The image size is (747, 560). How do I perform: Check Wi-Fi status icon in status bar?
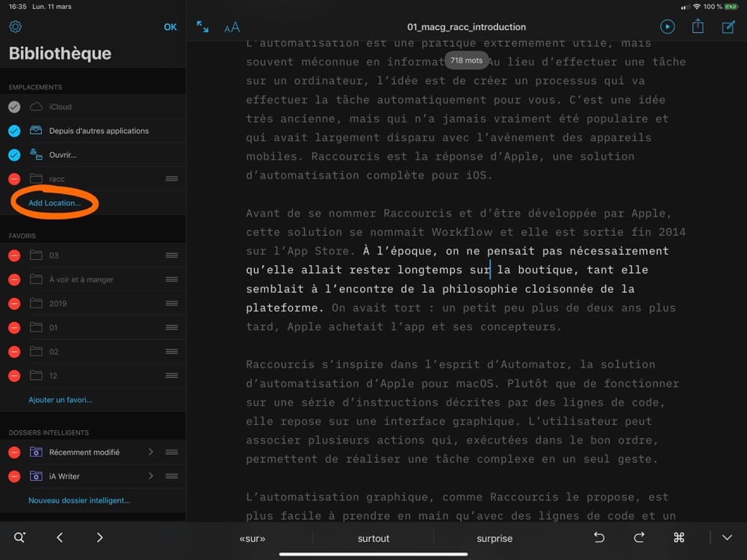(x=697, y=7)
